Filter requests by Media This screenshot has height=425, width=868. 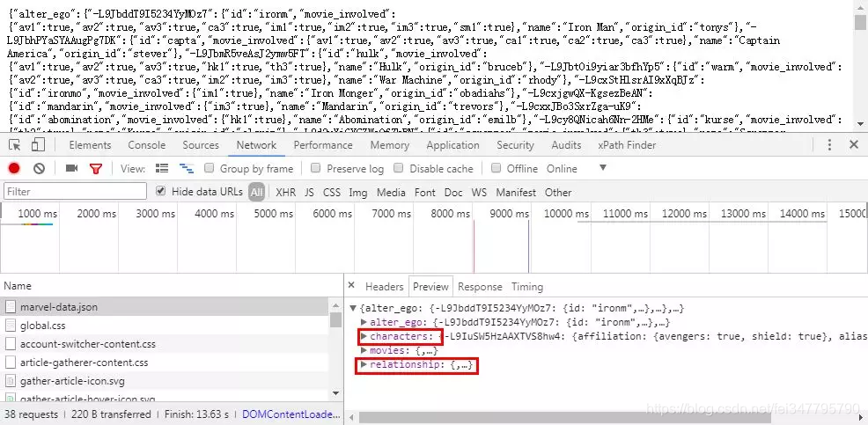click(x=391, y=192)
